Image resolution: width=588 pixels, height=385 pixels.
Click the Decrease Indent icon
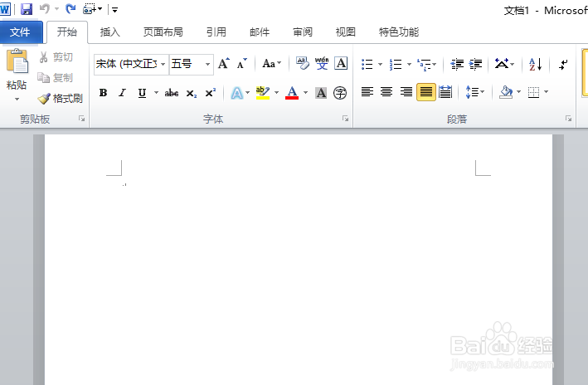pos(457,64)
